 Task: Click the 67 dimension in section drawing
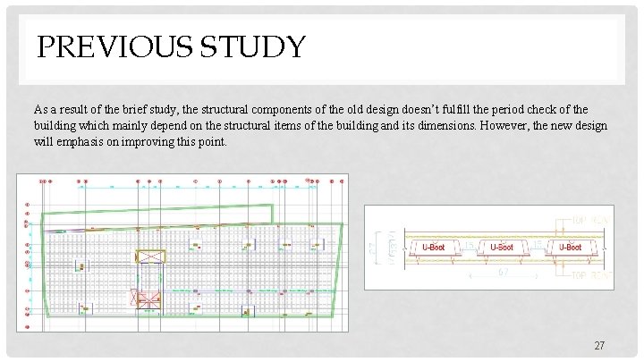pos(504,273)
